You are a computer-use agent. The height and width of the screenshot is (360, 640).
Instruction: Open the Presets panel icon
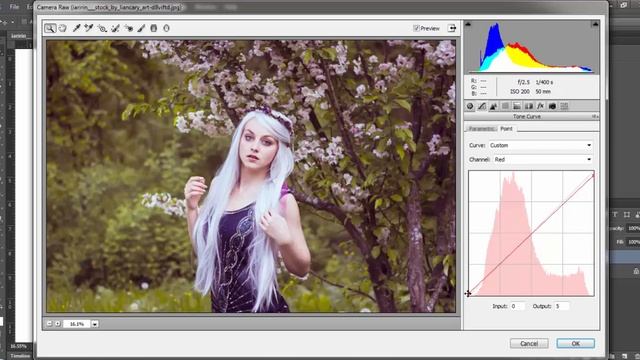click(564, 106)
